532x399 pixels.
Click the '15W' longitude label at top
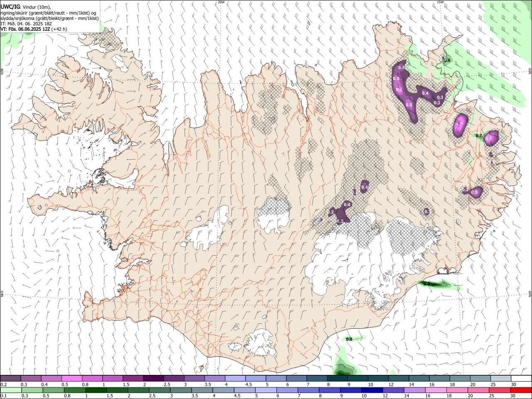(440, 2)
